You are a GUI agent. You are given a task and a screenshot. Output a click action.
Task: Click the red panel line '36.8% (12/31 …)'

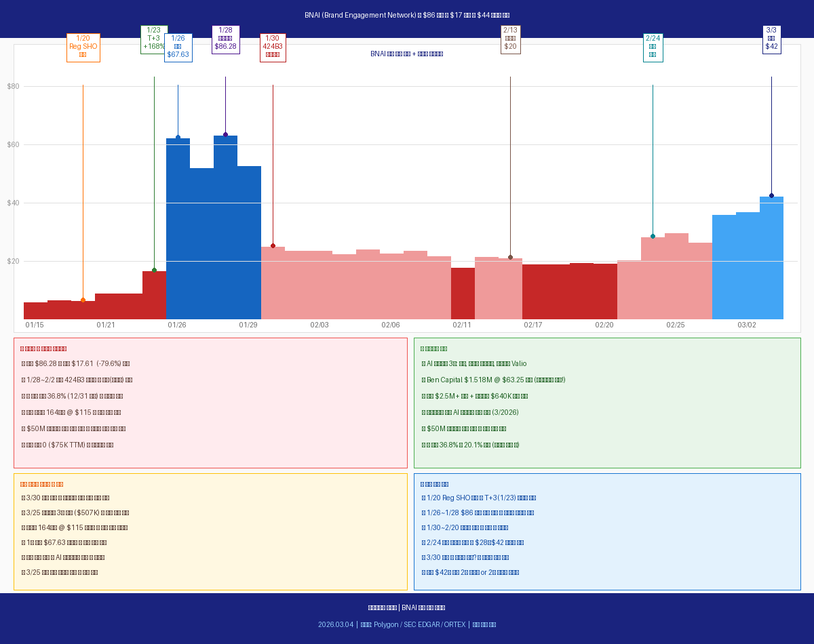72,396
